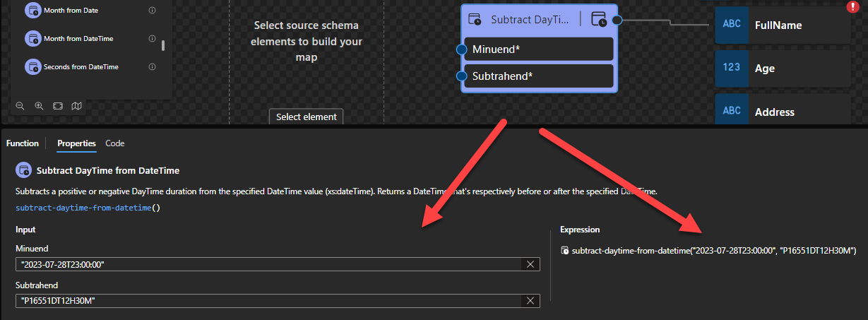Open info icon for Month from Date
Screen dimensions: 868x320
(153, 11)
